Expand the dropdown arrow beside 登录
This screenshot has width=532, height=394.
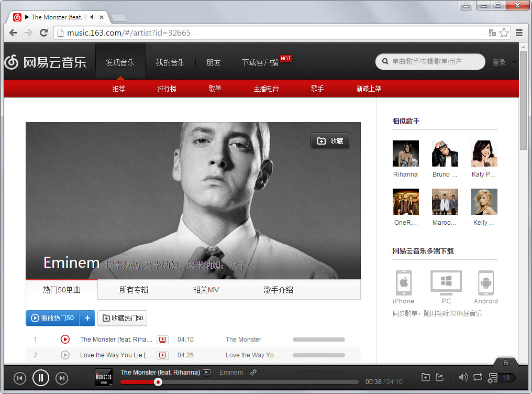point(514,62)
